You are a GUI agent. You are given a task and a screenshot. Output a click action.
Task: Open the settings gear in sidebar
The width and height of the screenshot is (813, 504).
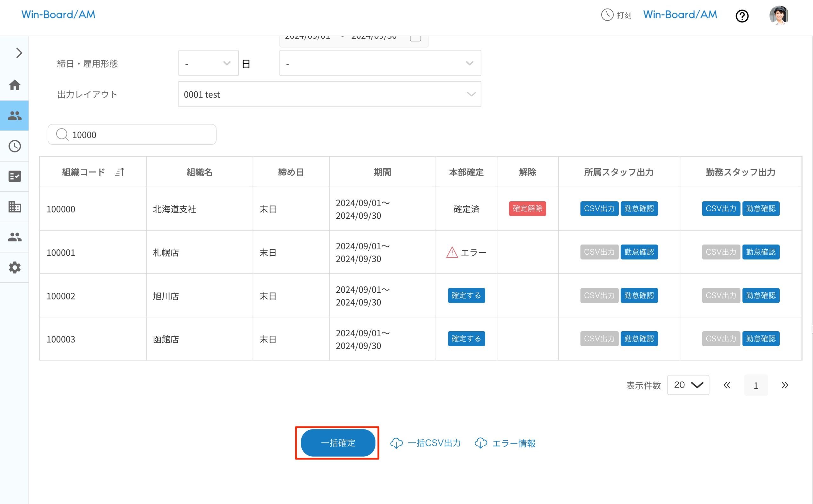tap(15, 267)
